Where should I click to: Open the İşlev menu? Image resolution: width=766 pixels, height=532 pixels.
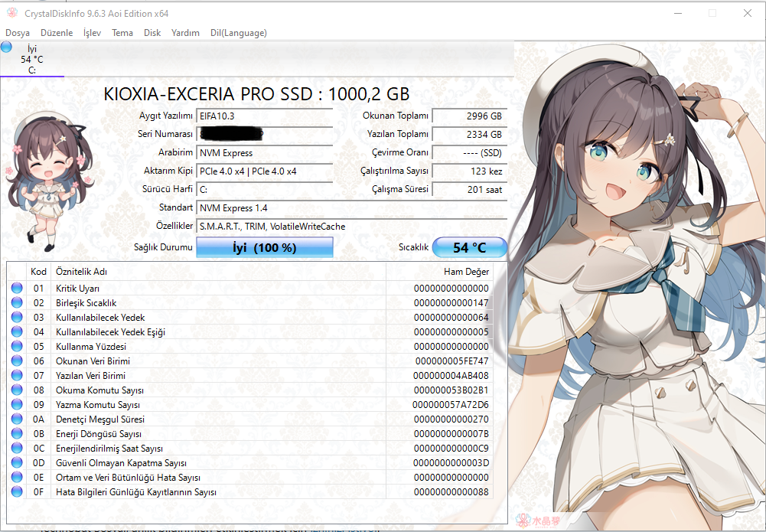click(92, 33)
